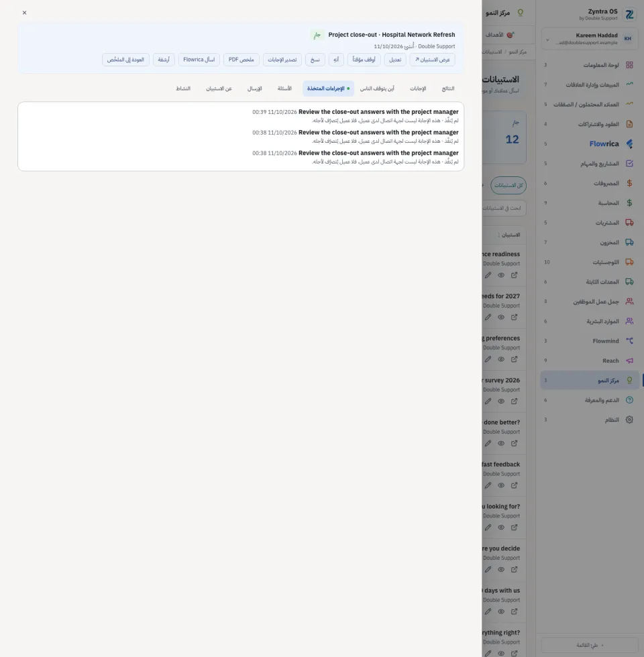Switch to the الأسئلة (questions) tab
Image resolution: width=644 pixels, height=657 pixels.
[284, 88]
